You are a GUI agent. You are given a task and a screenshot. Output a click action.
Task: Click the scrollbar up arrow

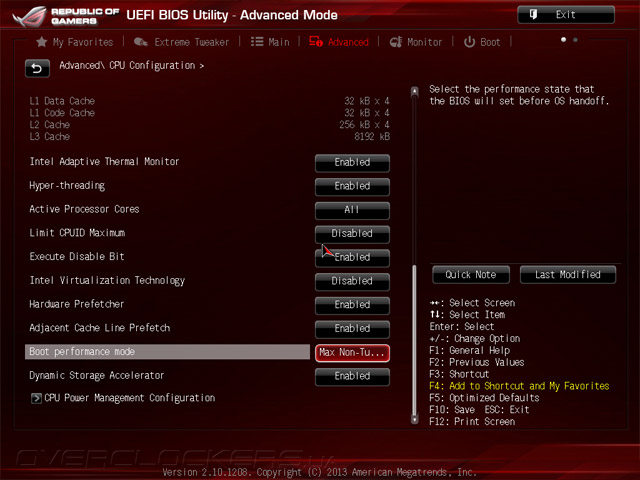tap(415, 91)
